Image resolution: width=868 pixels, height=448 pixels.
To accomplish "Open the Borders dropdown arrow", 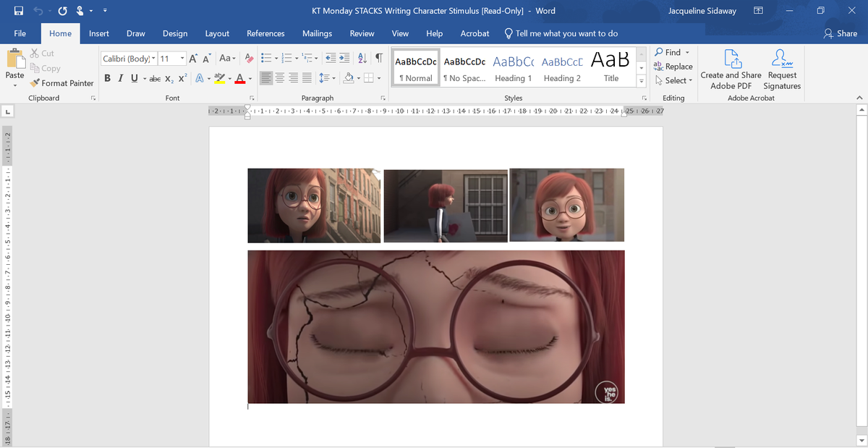I will 378,78.
